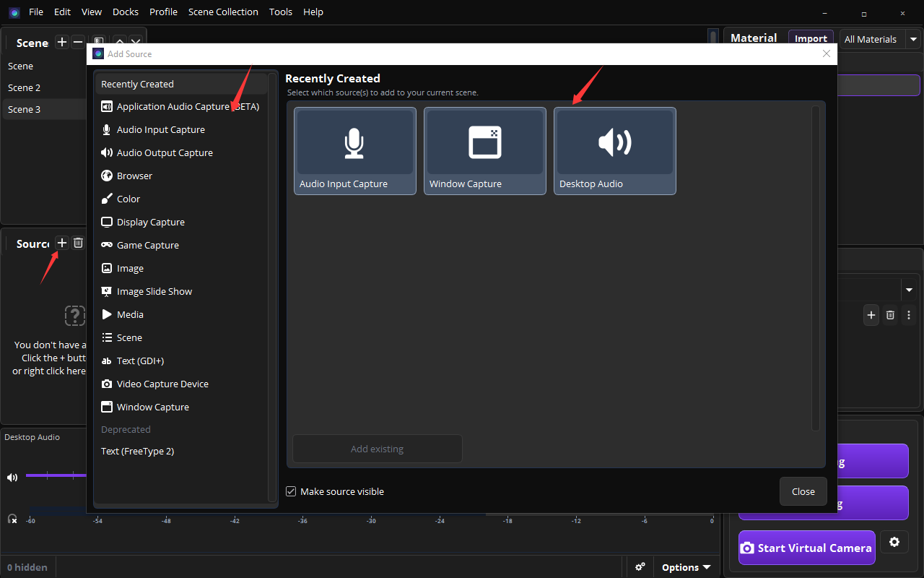Choose Display Capture source type

pyautogui.click(x=180, y=222)
